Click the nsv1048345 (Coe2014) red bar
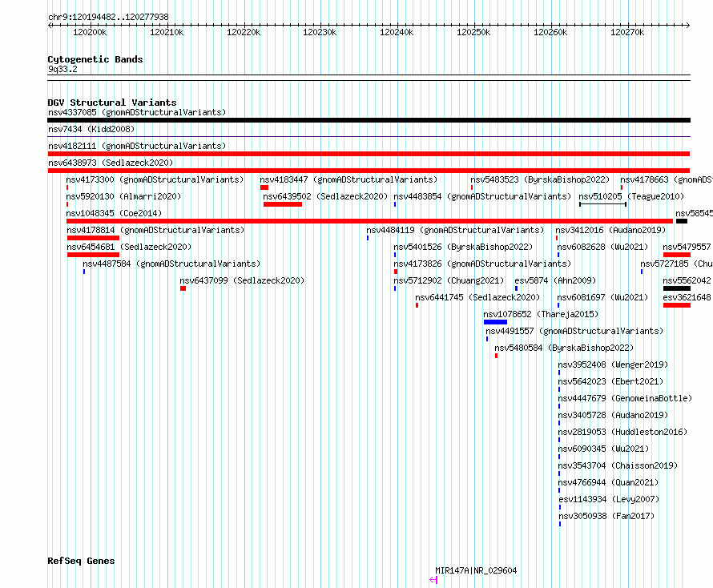 (x=369, y=221)
